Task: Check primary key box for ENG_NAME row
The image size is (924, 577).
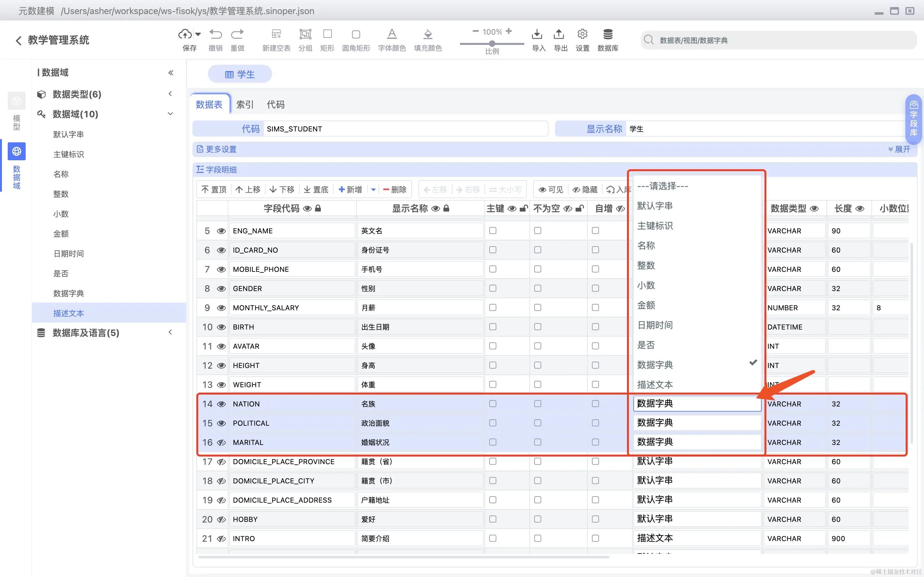Action: [492, 230]
